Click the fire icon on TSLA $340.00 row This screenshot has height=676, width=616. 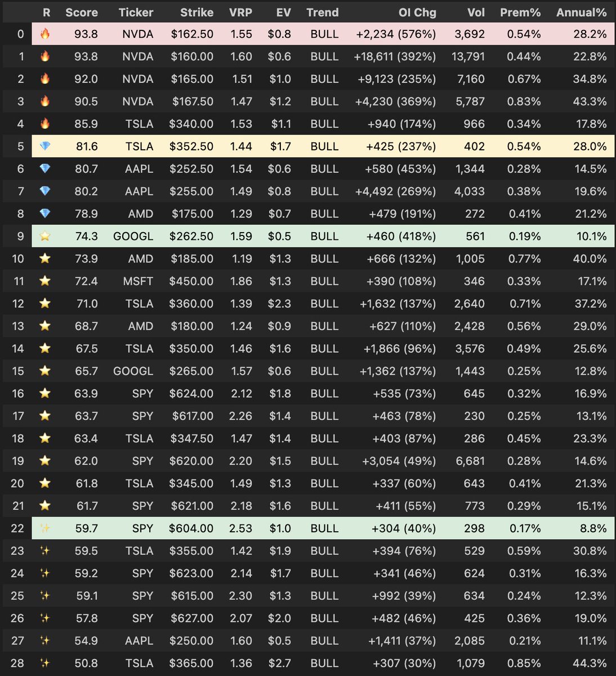tap(45, 124)
